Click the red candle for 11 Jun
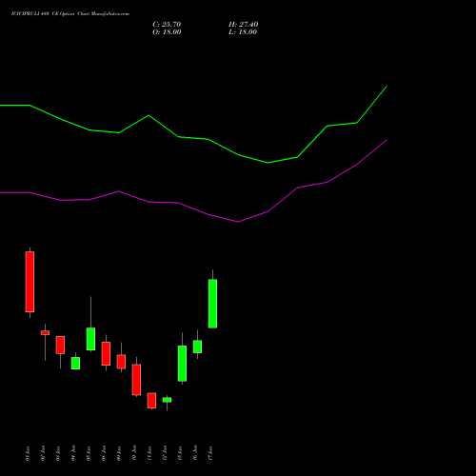The width and height of the screenshot is (476, 476). (x=151, y=401)
